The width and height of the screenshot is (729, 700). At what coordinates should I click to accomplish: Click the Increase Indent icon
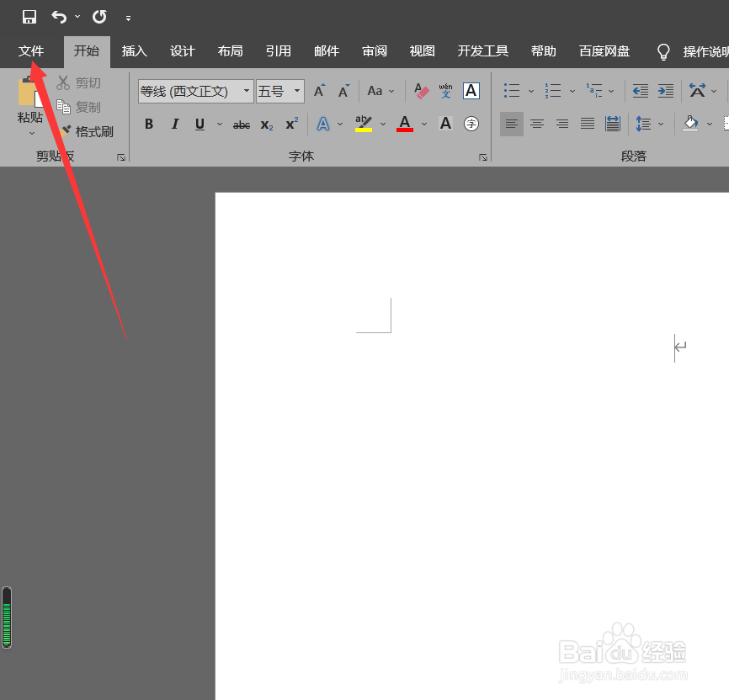coord(666,91)
